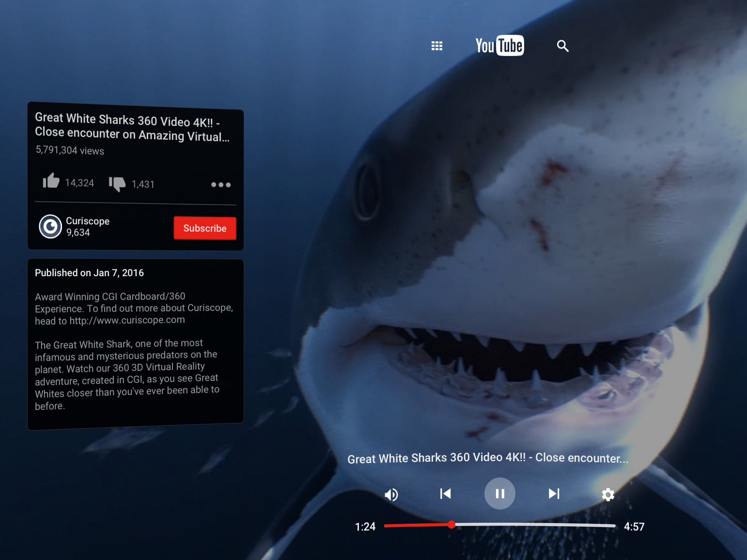Click the video title above the player controls
The width and height of the screenshot is (747, 560).
pyautogui.click(x=488, y=458)
